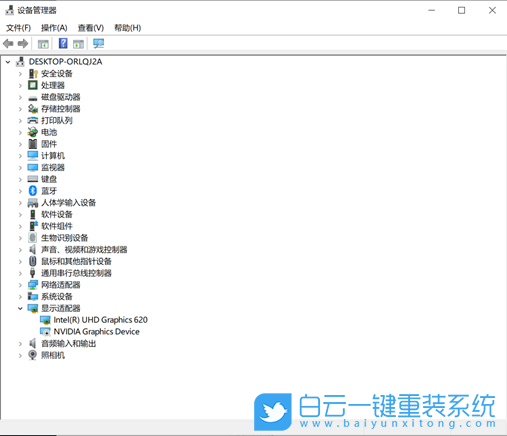This screenshot has height=436, width=507.
Task: Open the 操作(A) menu
Action: pyautogui.click(x=54, y=28)
